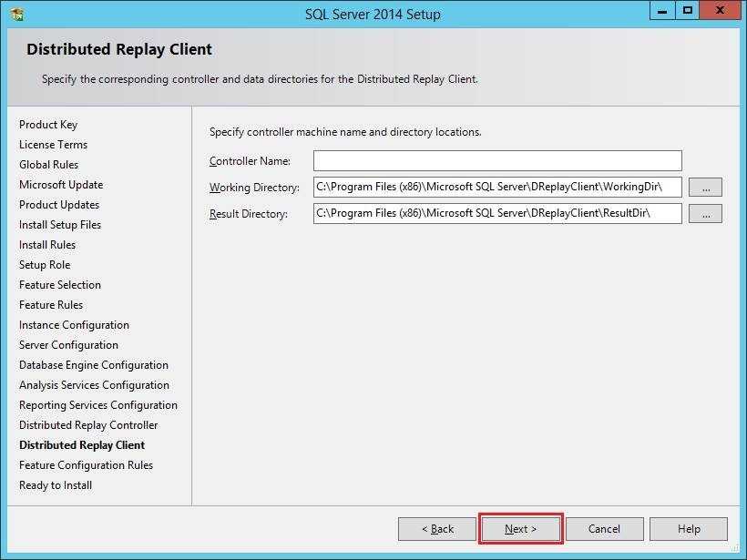
Task: Click the Result Directory label
Action: 249,214
